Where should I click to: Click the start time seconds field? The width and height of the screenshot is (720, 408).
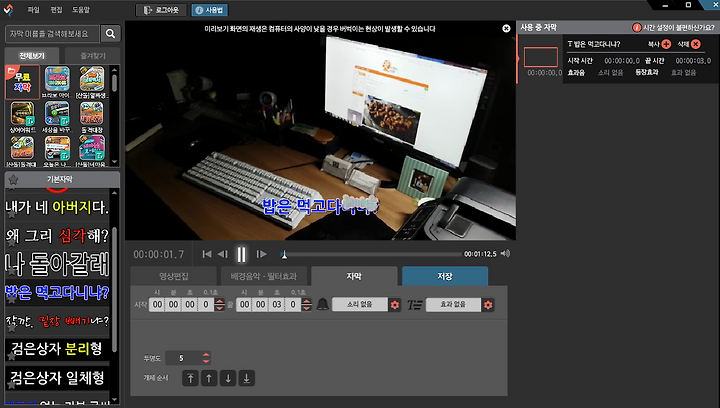coord(190,305)
